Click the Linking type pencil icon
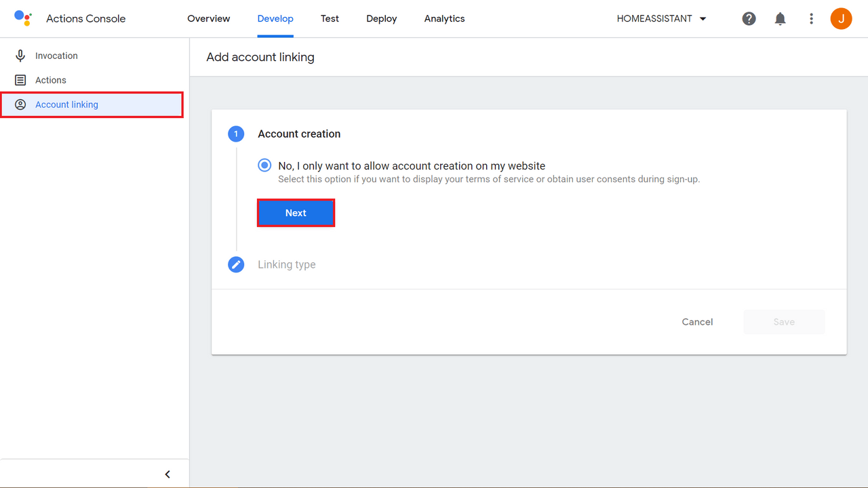 [236, 264]
